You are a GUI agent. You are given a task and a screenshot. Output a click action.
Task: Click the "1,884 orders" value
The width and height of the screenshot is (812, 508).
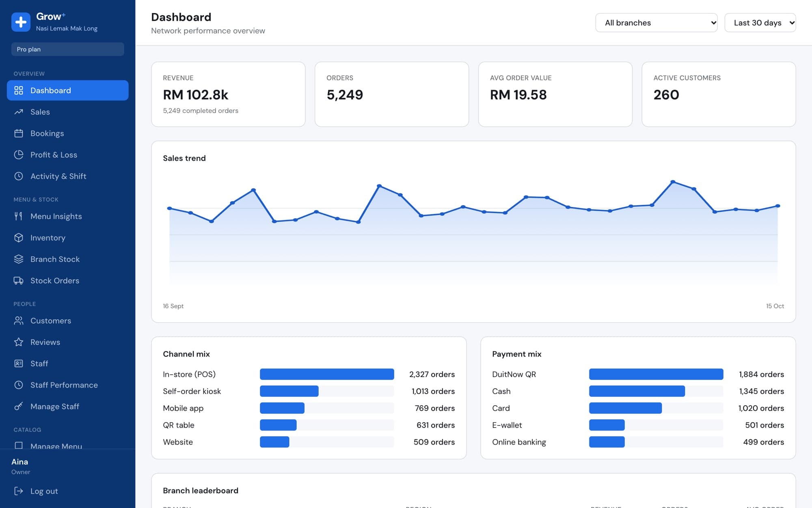point(761,374)
